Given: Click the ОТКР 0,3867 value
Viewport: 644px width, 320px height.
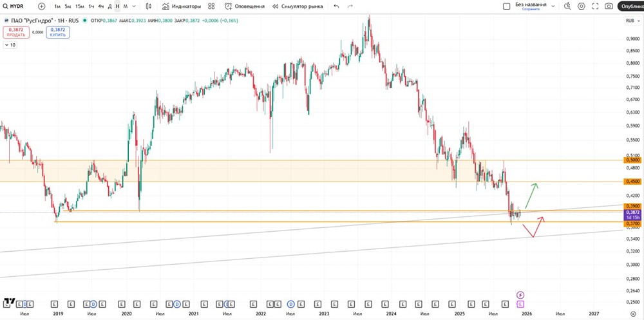Looking at the screenshot, I should tap(104, 21).
